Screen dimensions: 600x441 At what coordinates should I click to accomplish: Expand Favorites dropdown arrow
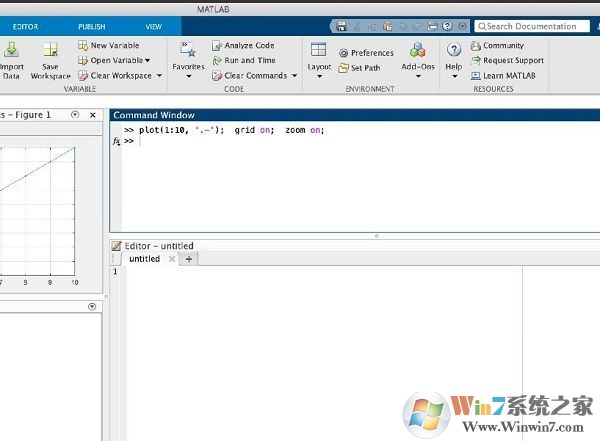coord(188,76)
